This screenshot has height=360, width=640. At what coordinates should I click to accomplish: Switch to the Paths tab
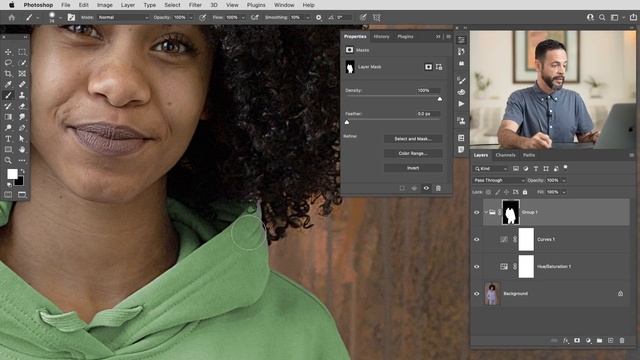(x=529, y=155)
